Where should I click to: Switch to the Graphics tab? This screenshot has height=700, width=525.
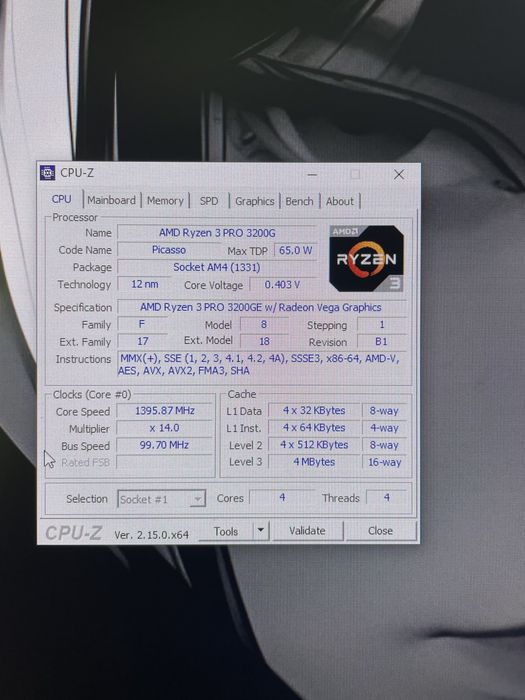[x=254, y=201]
